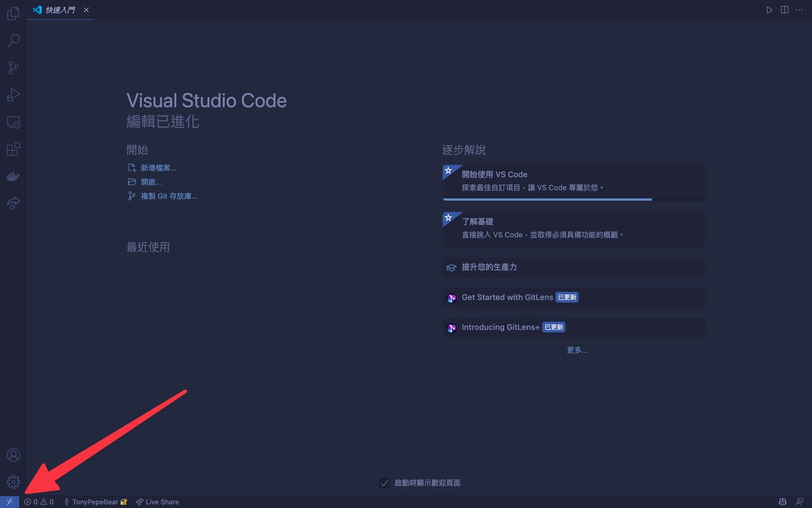Open the remote connection indicator in status bar

9,501
